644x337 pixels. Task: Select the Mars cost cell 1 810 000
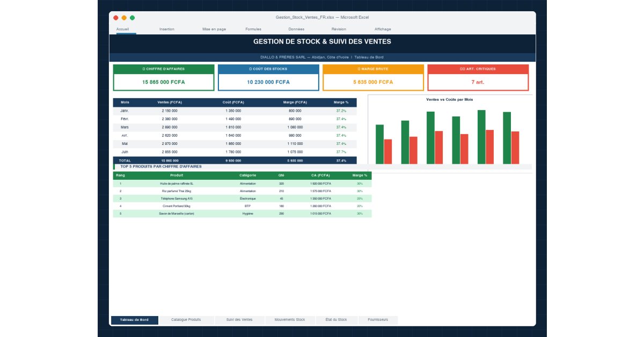point(233,127)
